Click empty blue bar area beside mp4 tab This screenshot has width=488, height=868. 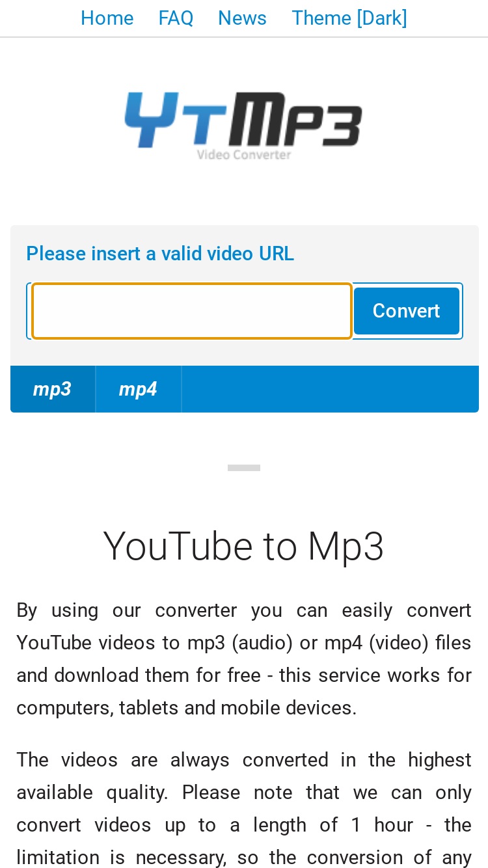(x=330, y=389)
